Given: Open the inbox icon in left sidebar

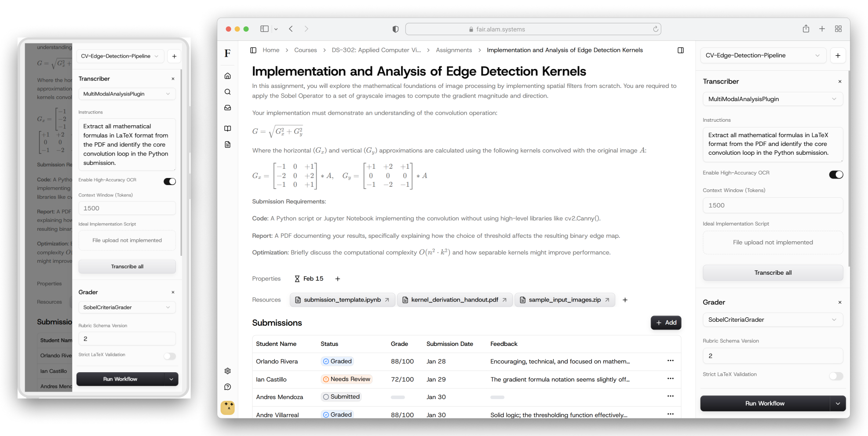Looking at the screenshot, I should tap(227, 108).
